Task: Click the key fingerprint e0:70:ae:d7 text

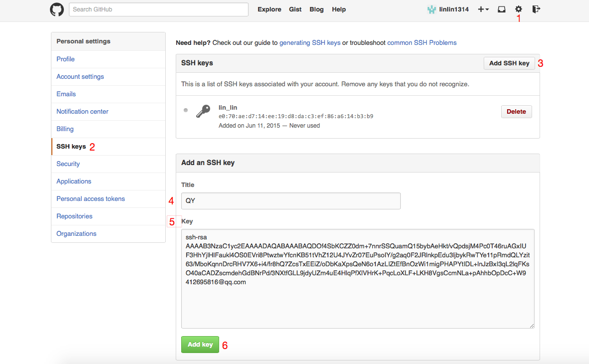Action: point(296,116)
